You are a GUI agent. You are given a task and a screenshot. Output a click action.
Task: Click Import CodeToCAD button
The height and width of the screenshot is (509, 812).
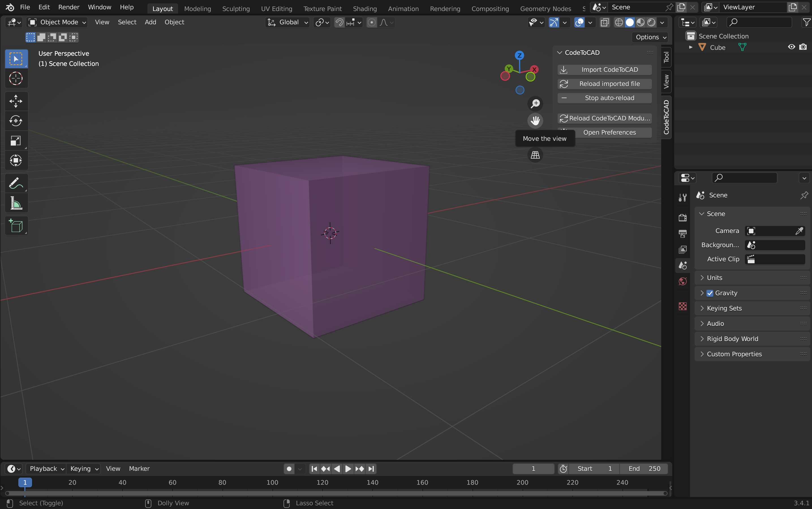point(605,70)
